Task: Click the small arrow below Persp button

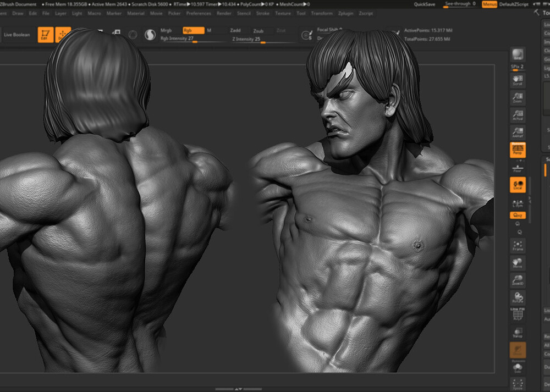Action: 520,161
